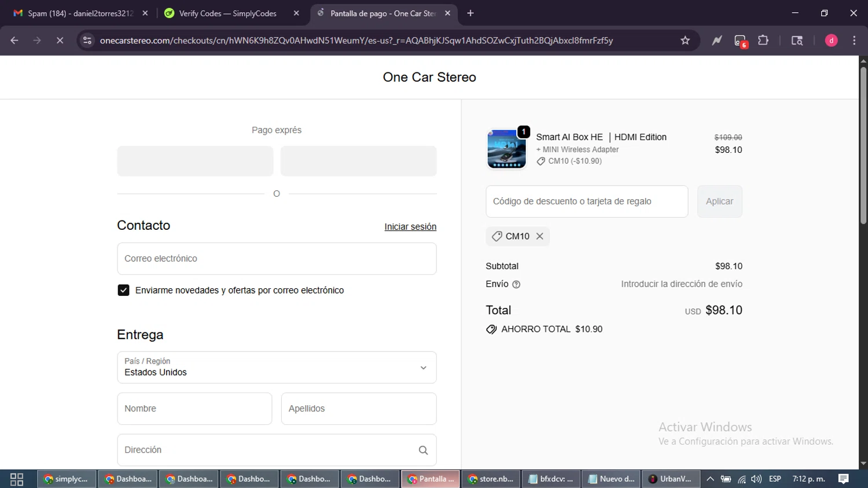Screen dimensions: 868x488
Task: Click 'Smart AI Box HE | HDMI Edition' text
Action: pos(601,137)
